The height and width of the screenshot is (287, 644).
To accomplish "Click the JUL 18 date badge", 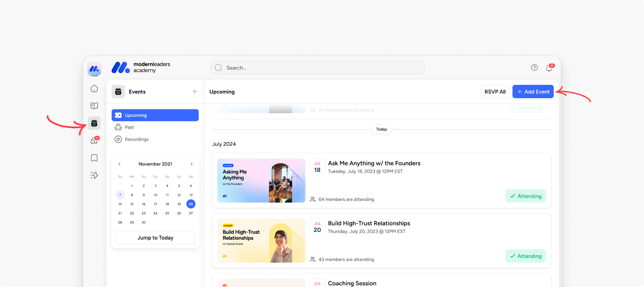I will tap(317, 167).
